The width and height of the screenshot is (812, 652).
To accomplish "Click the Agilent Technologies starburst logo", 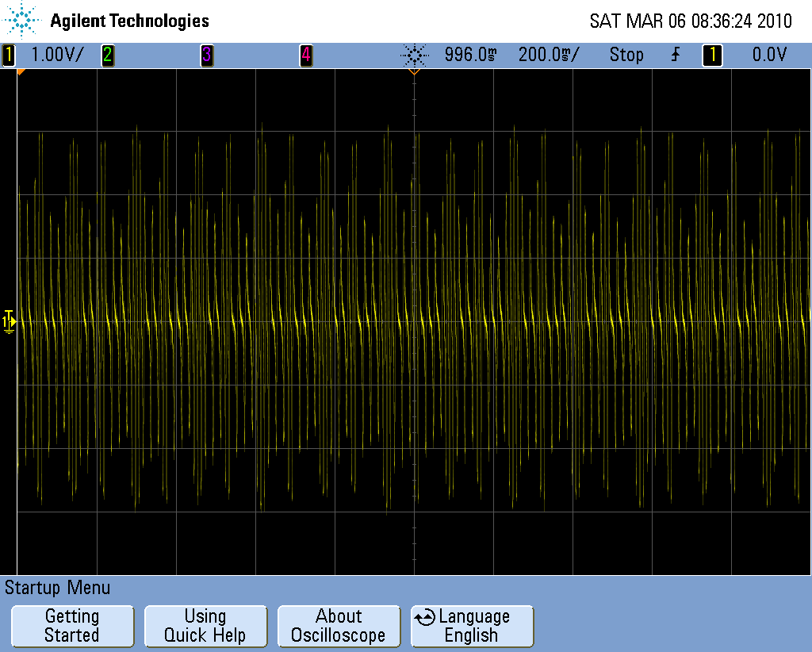I will pos(22,21).
